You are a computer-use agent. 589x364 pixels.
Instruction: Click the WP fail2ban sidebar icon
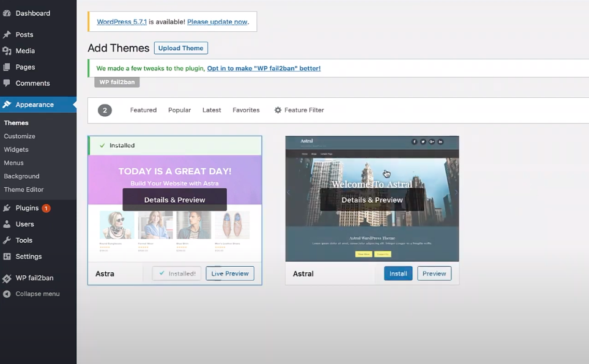click(x=7, y=278)
